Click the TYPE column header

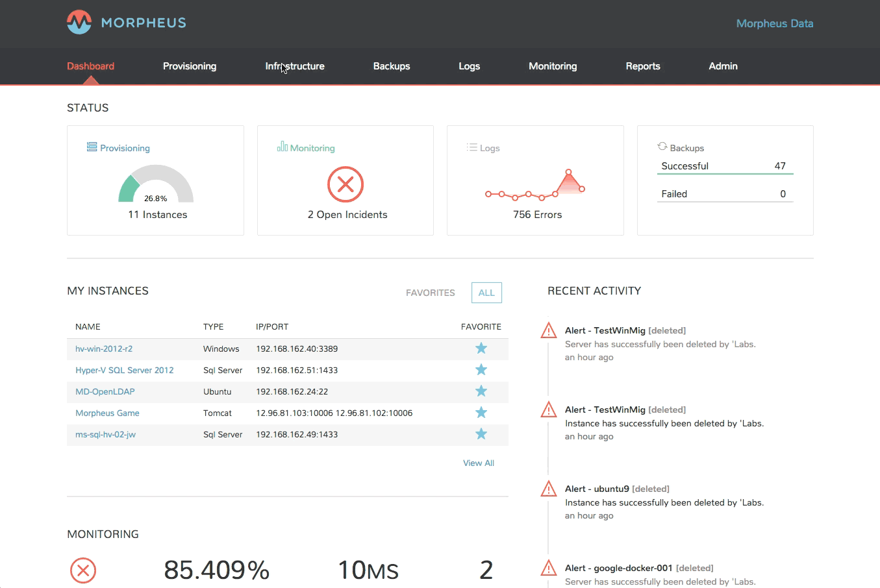(x=213, y=327)
